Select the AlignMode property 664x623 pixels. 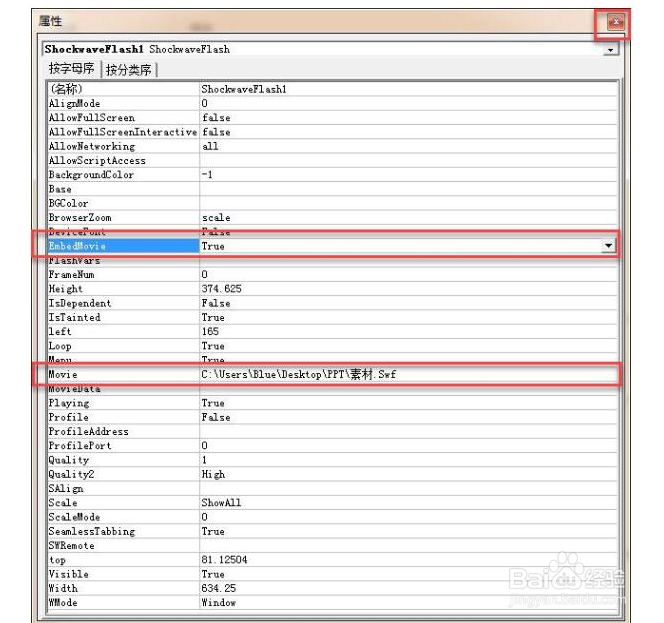74,104
